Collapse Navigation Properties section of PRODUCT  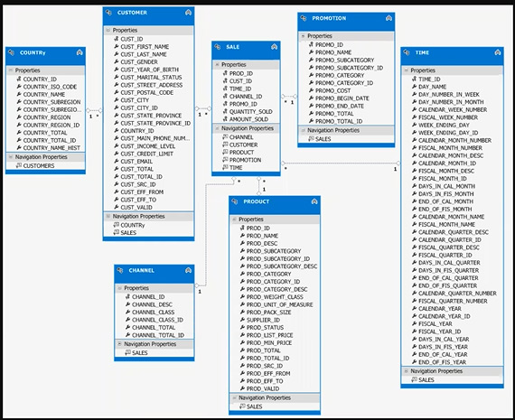click(x=234, y=397)
